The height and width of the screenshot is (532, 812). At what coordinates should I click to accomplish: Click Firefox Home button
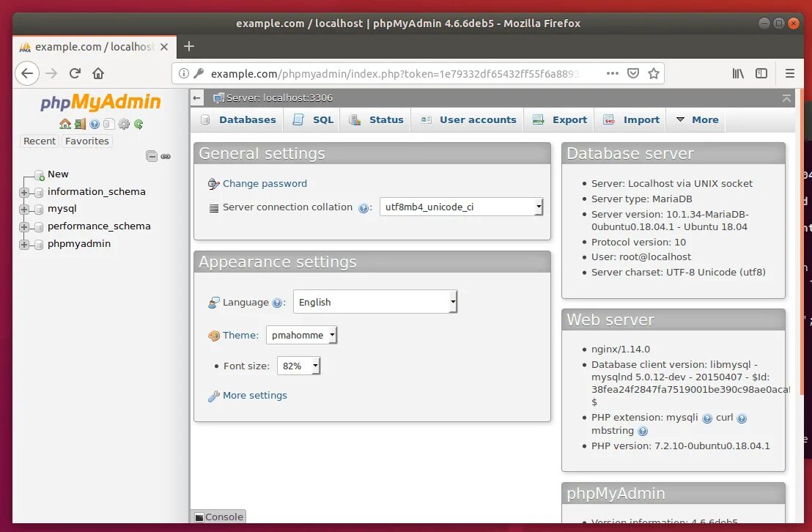(98, 73)
